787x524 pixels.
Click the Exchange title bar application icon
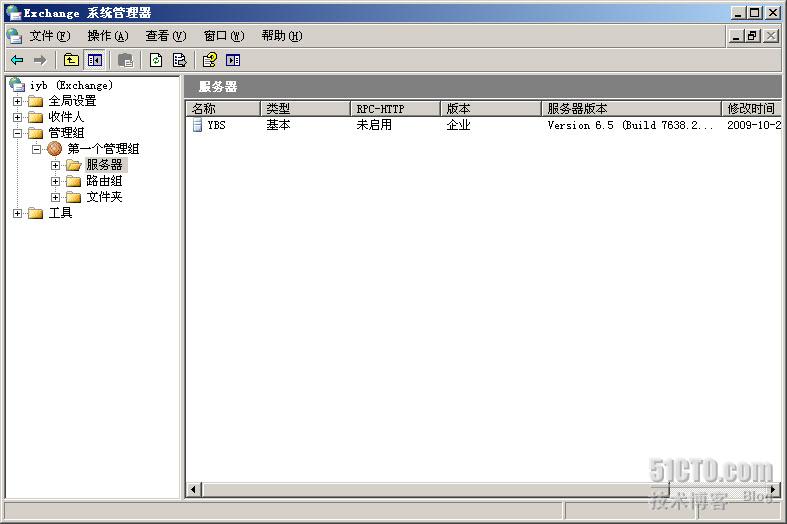click(x=14, y=13)
